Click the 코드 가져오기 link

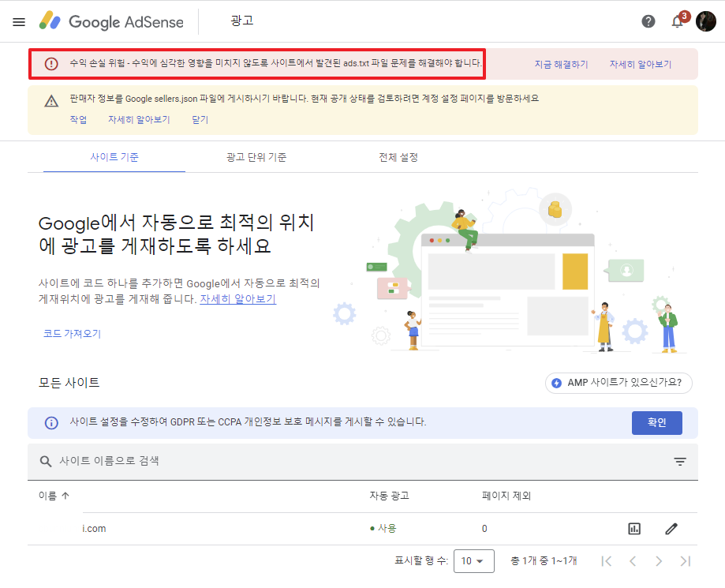click(x=72, y=334)
